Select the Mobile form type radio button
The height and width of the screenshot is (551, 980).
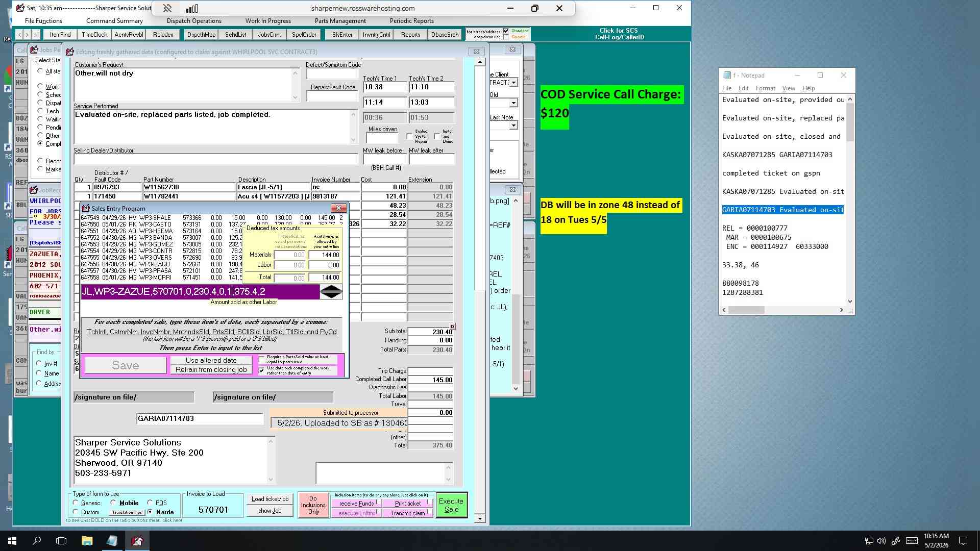coord(113,503)
